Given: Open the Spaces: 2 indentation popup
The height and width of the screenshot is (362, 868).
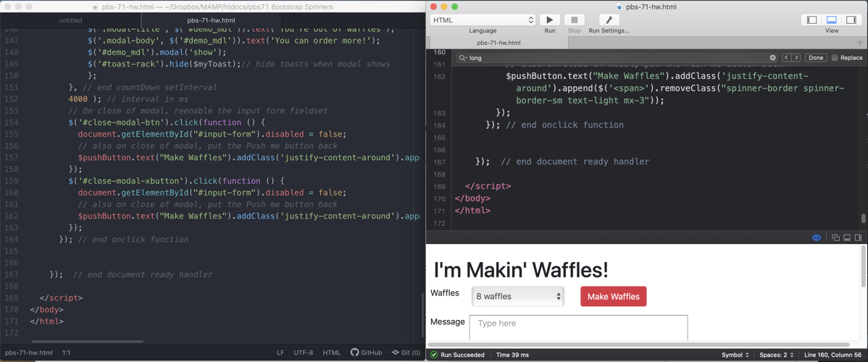Looking at the screenshot, I should (777, 355).
